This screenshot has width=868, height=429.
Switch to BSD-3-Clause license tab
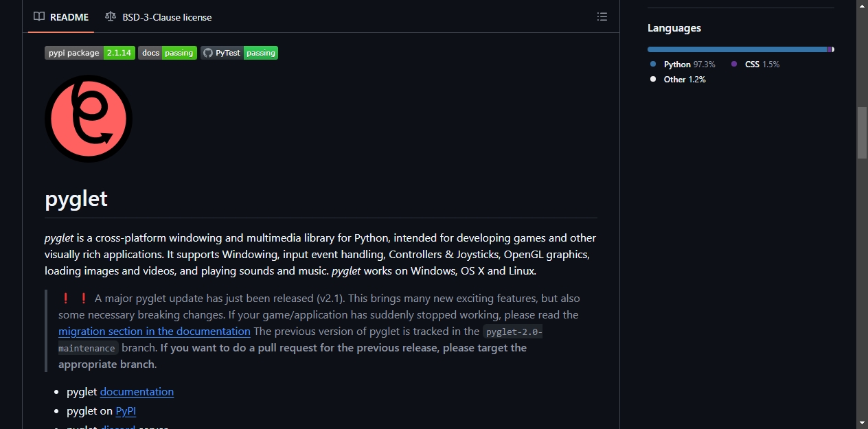(159, 17)
